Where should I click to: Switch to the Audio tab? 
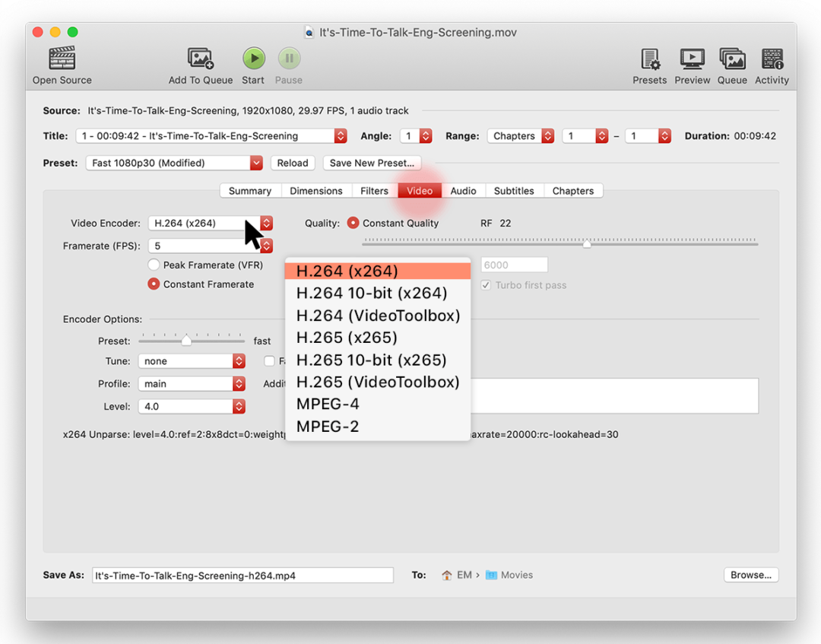463,190
